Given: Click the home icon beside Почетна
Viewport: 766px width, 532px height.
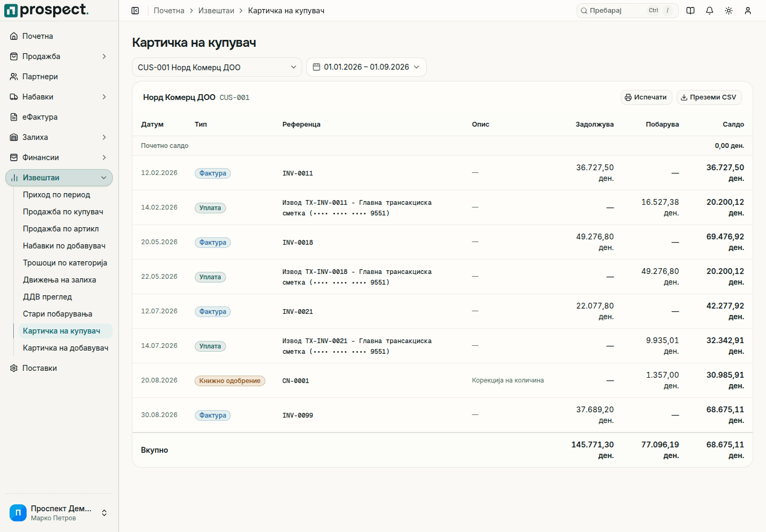Looking at the screenshot, I should pos(14,36).
